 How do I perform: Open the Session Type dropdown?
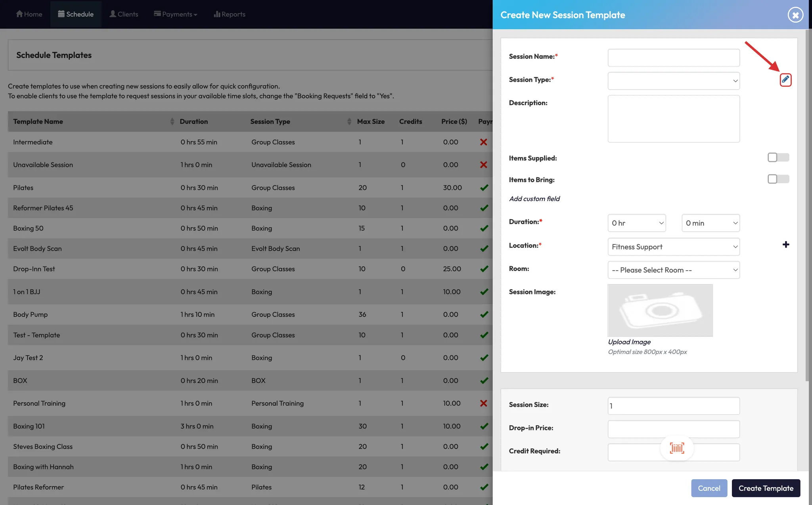click(673, 81)
